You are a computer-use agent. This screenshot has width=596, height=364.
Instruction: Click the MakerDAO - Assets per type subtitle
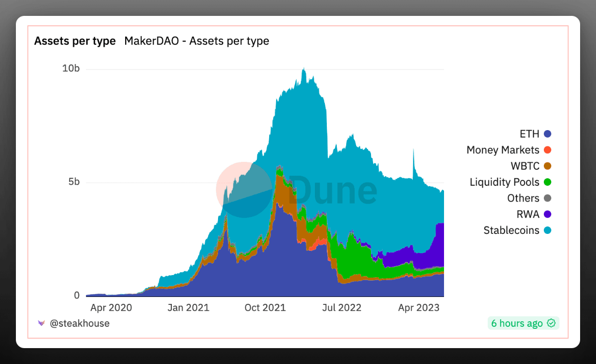click(x=197, y=41)
